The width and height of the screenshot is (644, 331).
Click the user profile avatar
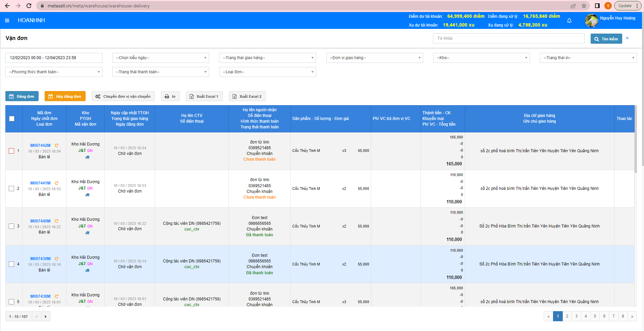point(591,20)
